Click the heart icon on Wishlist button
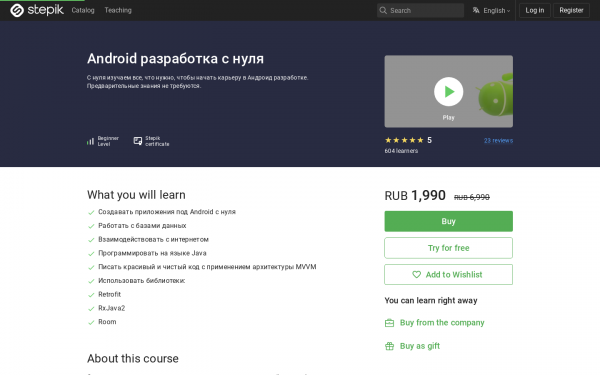The height and width of the screenshot is (375, 600). click(416, 274)
